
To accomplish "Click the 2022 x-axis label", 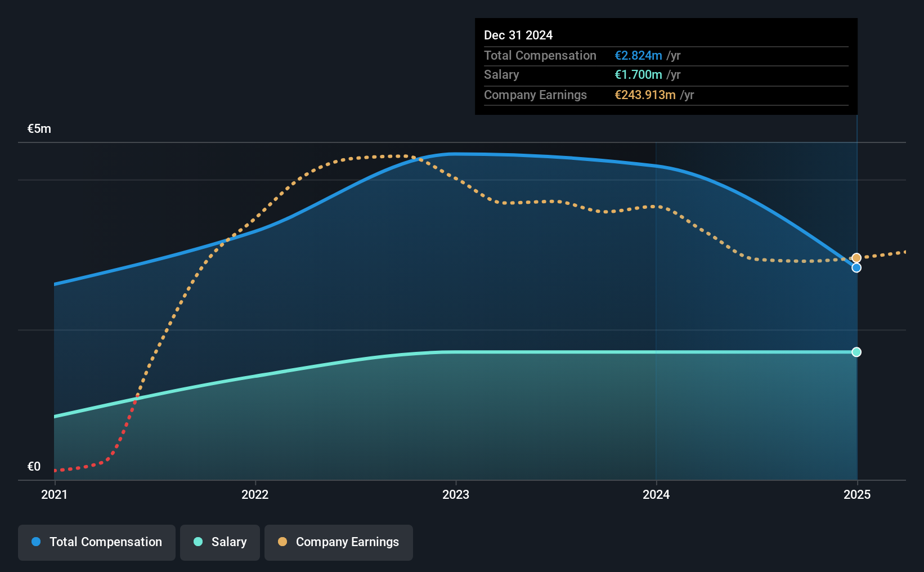I will click(x=255, y=494).
